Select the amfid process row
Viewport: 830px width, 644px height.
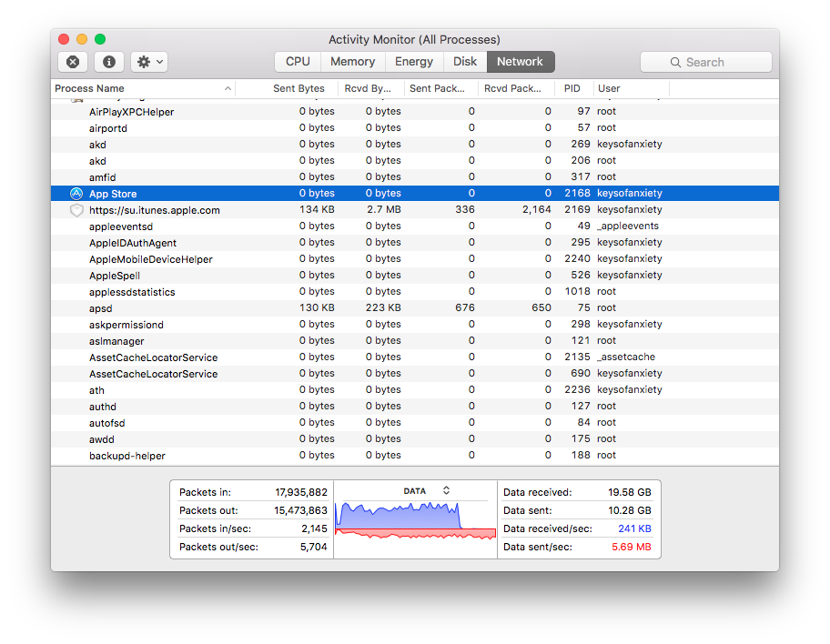click(x=415, y=177)
